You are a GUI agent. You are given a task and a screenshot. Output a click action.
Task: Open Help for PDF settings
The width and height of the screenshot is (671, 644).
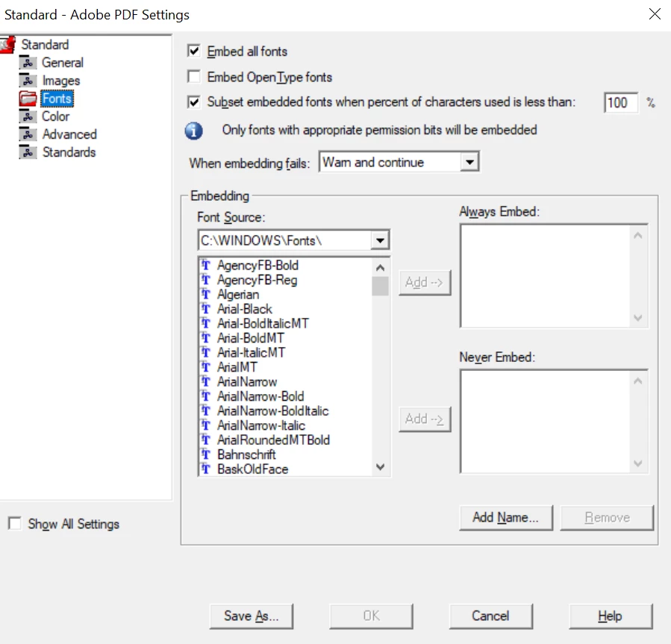coord(611,616)
